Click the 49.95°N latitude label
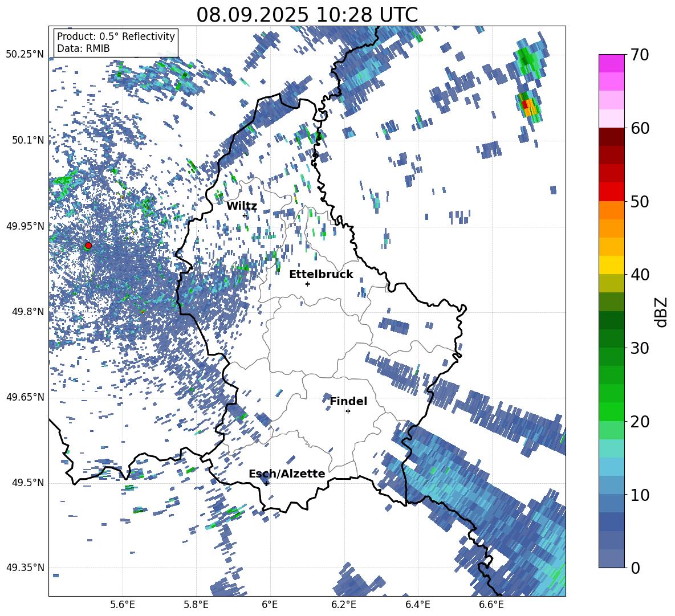 25,226
